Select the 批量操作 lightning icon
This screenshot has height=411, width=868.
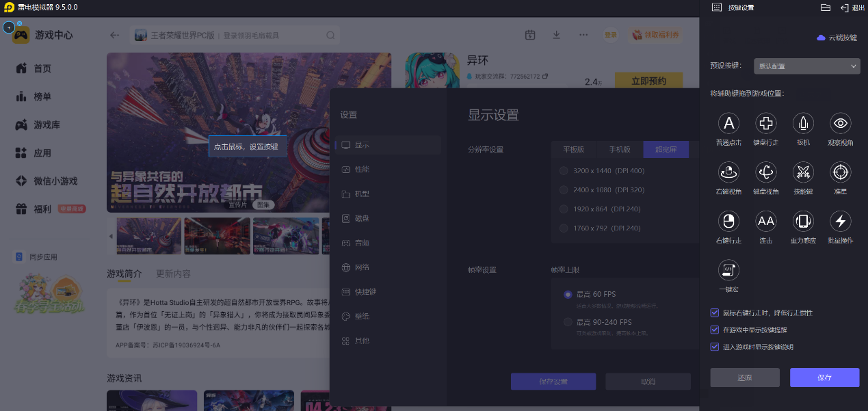point(840,221)
